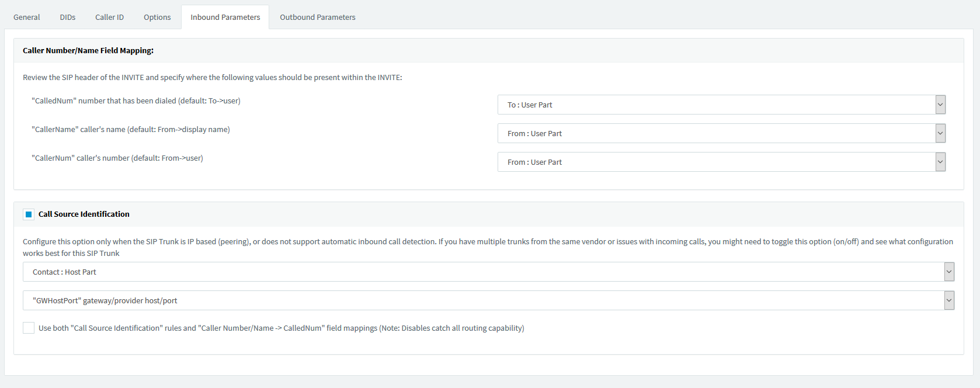Image resolution: width=980 pixels, height=388 pixels.
Task: Toggle the Call Source Identification checkbox
Action: coord(29,214)
